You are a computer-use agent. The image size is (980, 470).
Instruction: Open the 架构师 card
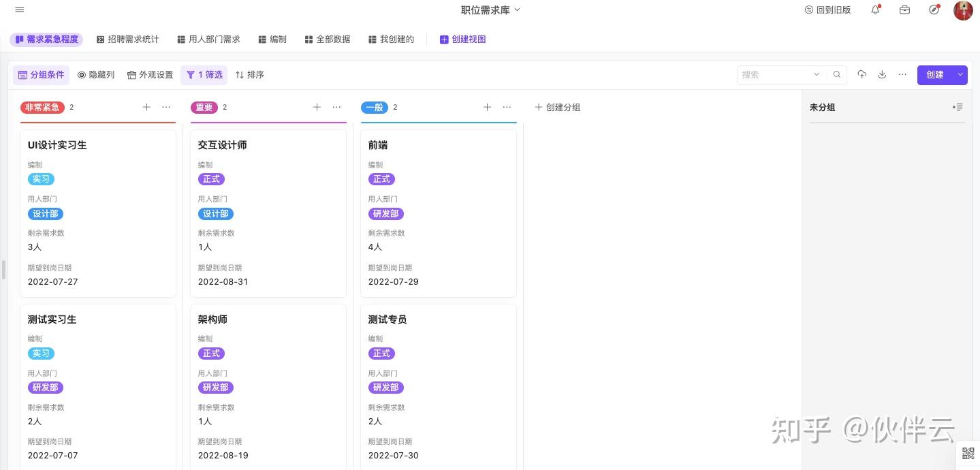point(268,387)
